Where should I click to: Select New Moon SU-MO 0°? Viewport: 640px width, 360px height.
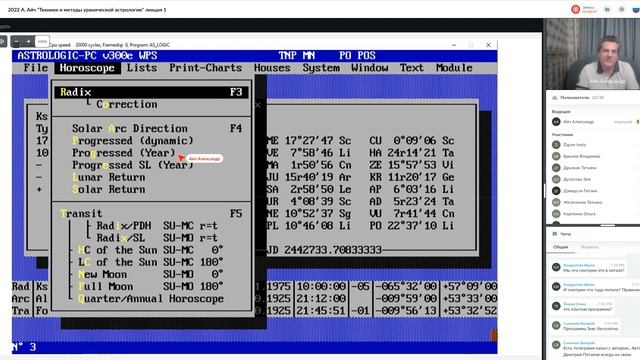pyautogui.click(x=150, y=274)
